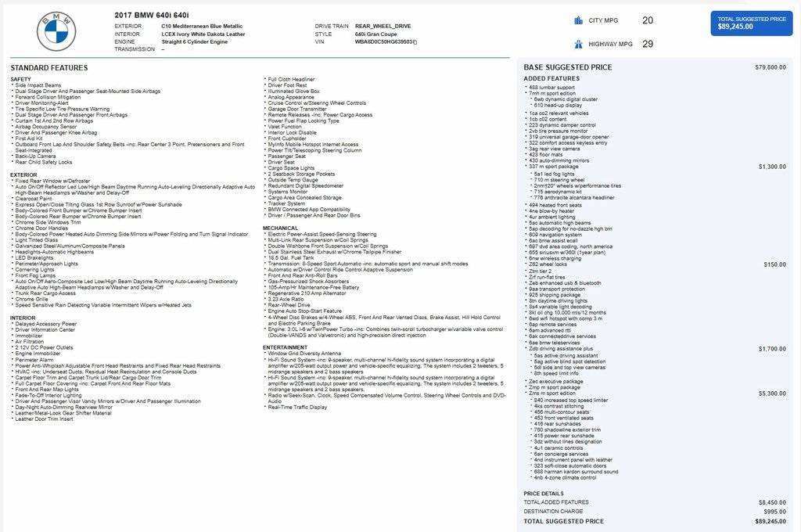Screen dimensions: 801x532
Task: Click 'Window Grid Diversity Antenna' item
Action: (304, 354)
